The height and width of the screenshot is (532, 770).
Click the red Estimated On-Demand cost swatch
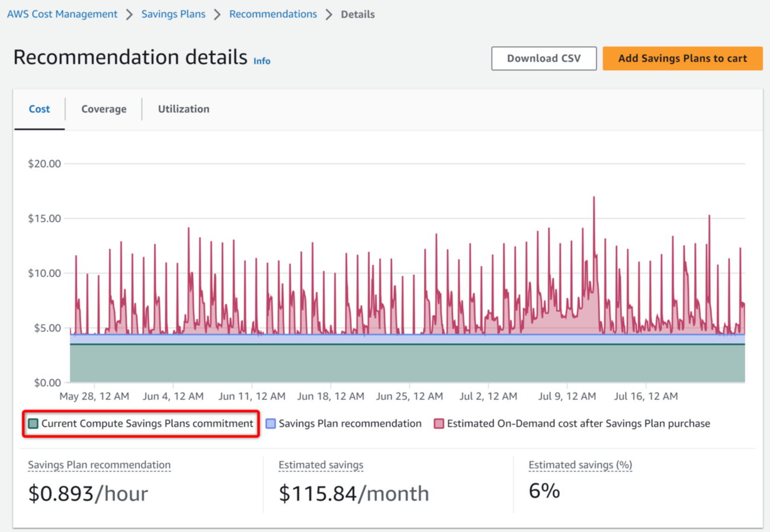[x=439, y=424]
